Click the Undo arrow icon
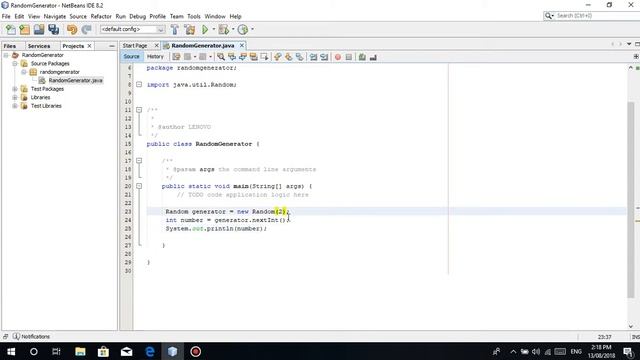The image size is (640, 360). tap(72, 29)
